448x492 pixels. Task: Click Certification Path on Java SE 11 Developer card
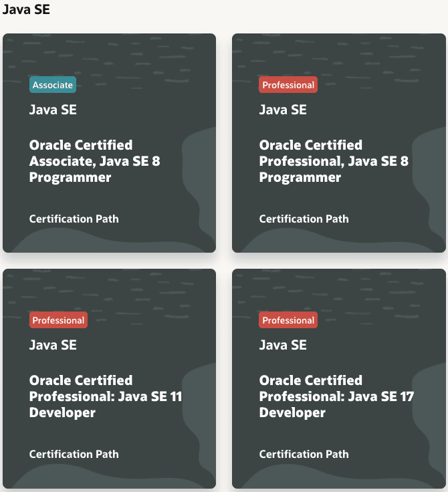74,454
